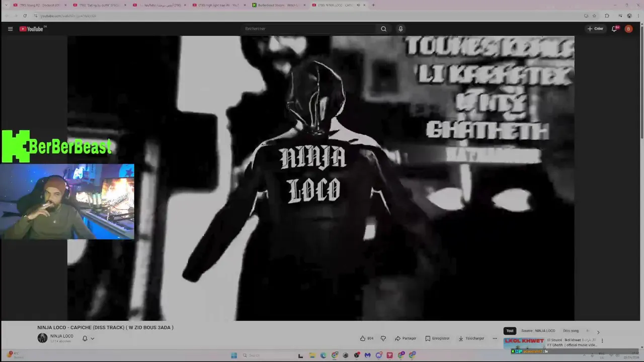Open the Windows Start menu
Screen dimensions: 644x362
click(234, 355)
